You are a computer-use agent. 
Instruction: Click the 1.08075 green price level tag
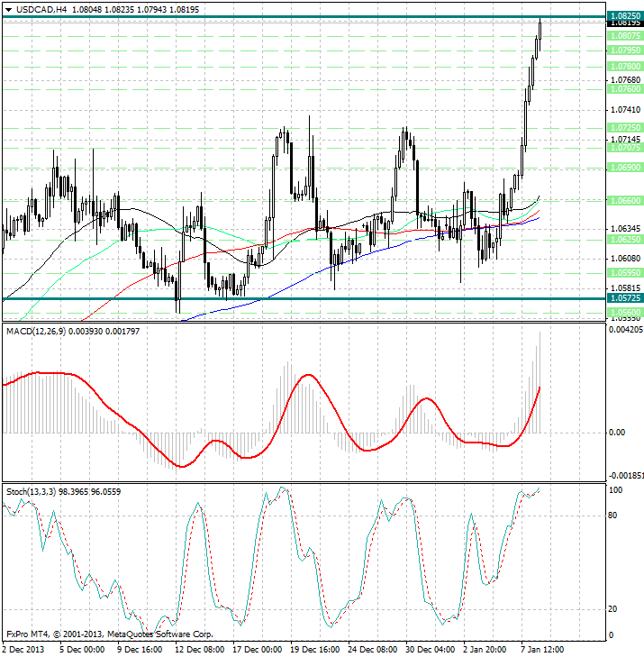624,35
